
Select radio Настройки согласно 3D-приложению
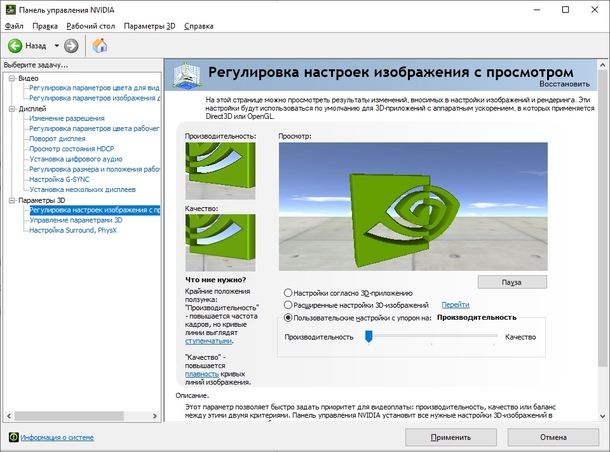288,293
